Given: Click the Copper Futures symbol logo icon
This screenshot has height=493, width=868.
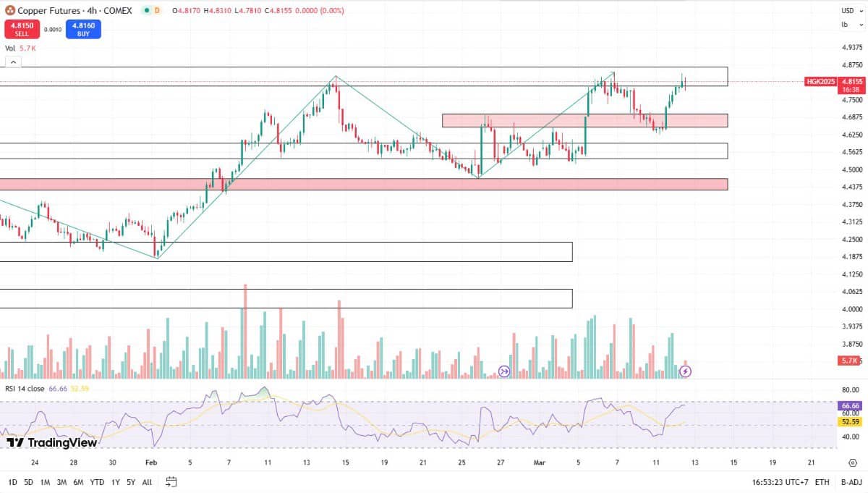Looking at the screenshot, I should point(9,11).
